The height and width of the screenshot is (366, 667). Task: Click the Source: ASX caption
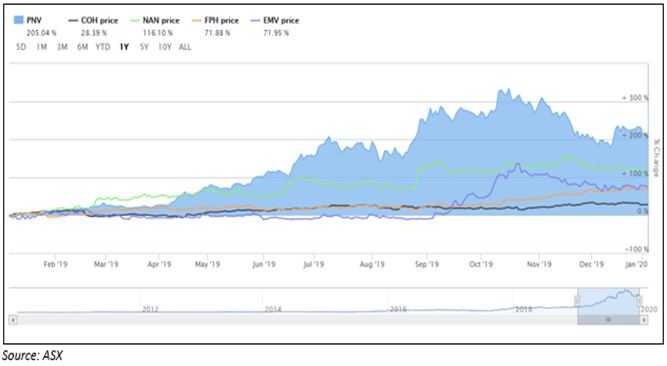(x=32, y=355)
